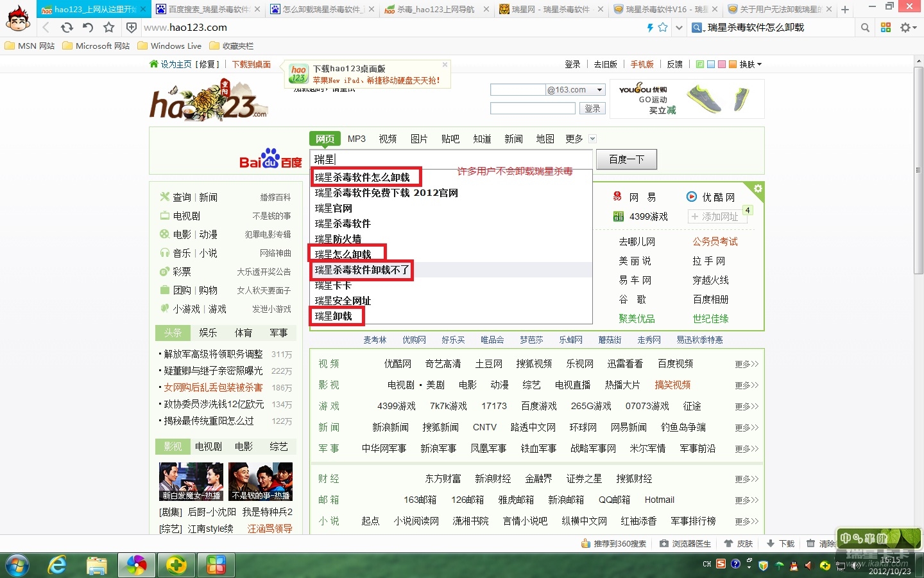Click the 手机版 mobile version link
Image resolution: width=924 pixels, height=578 pixels.
pos(642,64)
